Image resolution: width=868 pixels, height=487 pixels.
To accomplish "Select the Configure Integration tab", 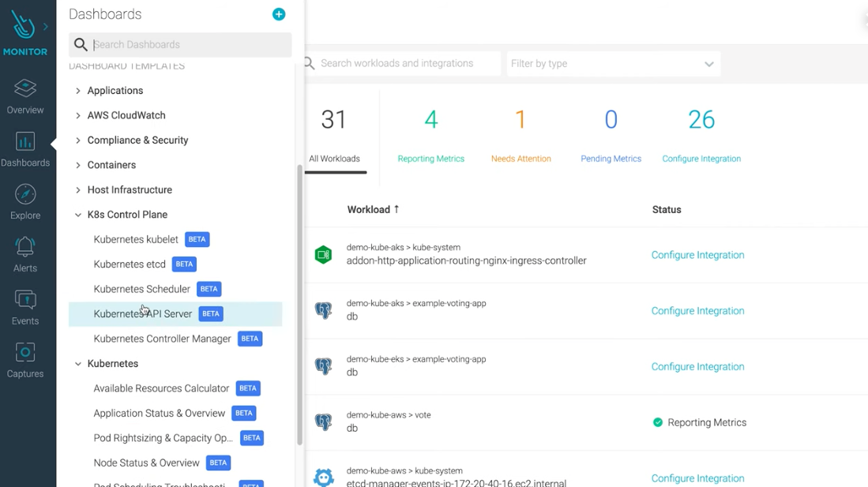I will pyautogui.click(x=701, y=136).
